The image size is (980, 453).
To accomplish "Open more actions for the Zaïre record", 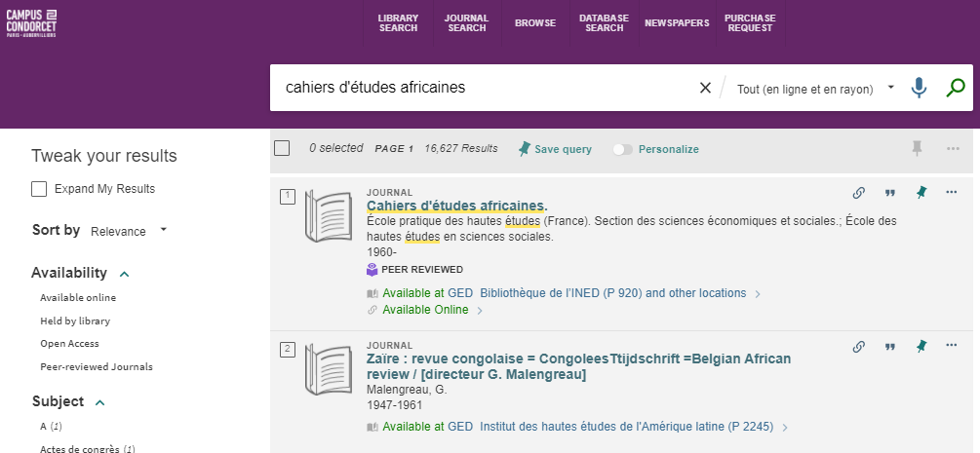I will tap(952, 346).
